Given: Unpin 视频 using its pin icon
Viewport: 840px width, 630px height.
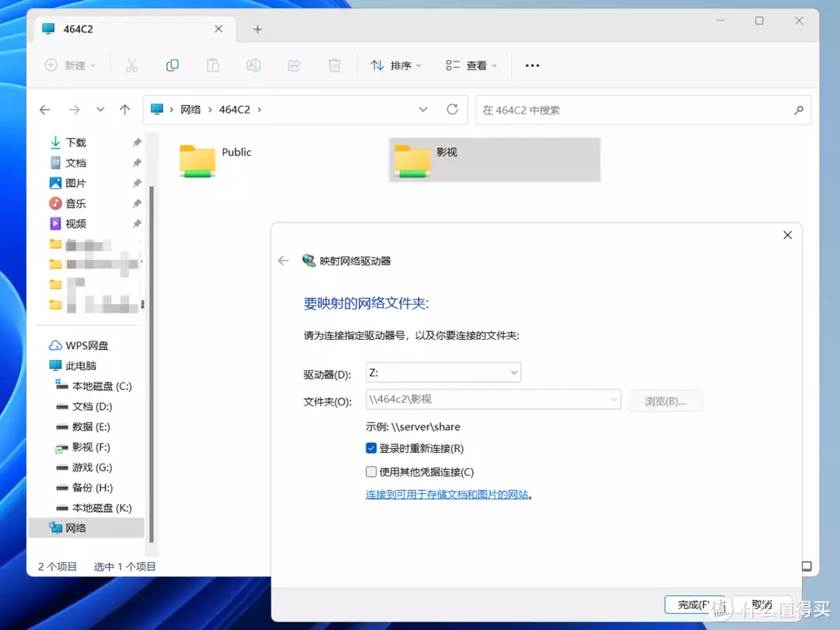Looking at the screenshot, I should pos(137,224).
